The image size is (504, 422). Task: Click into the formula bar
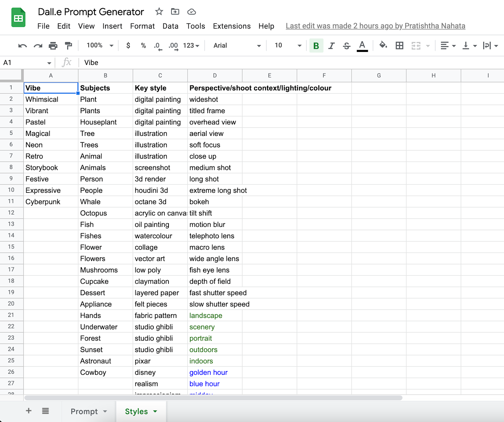(292, 63)
